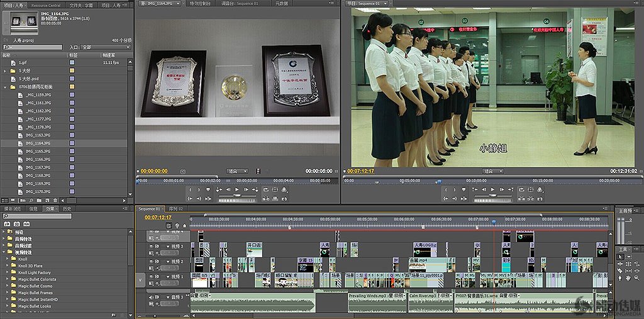Click the 帧速率 column header
The image size is (644, 319).
[x=109, y=55]
